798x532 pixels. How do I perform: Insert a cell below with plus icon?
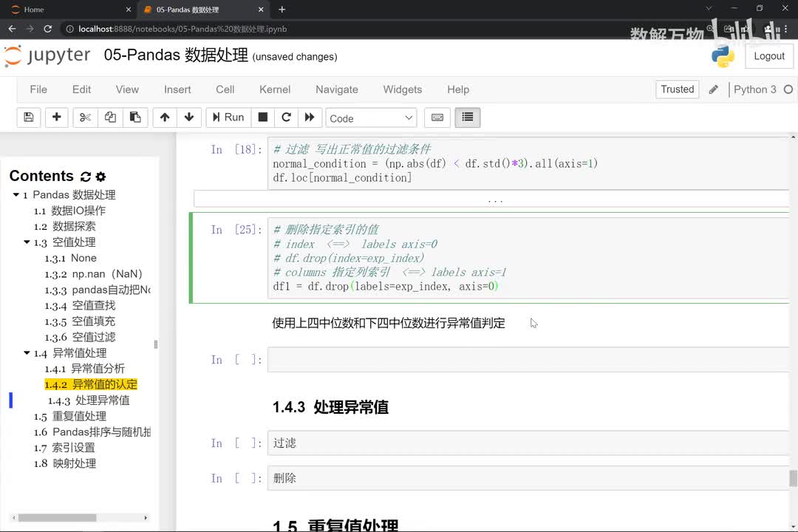[x=56, y=117]
